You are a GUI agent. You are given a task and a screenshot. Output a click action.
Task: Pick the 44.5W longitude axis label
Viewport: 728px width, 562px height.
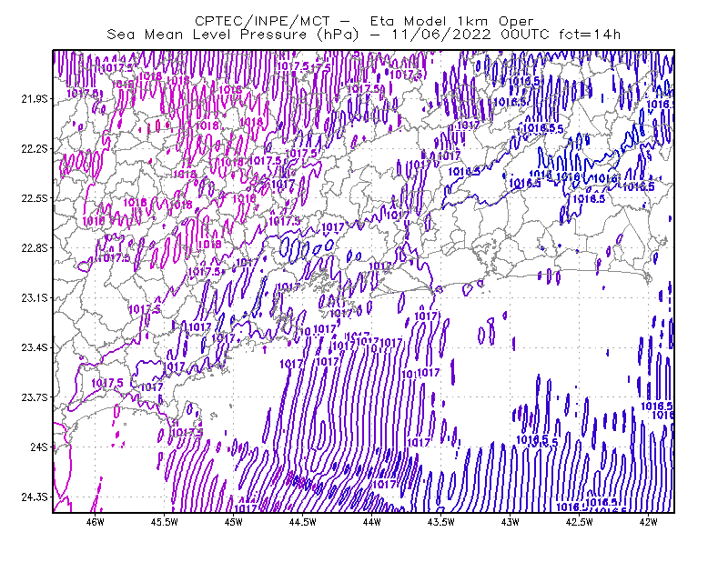pyautogui.click(x=302, y=522)
